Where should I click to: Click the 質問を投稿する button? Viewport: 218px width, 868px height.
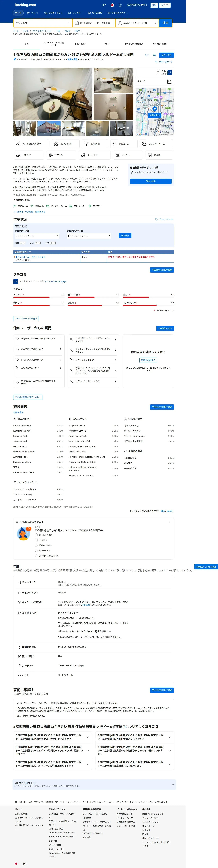pyautogui.click(x=148, y=360)
